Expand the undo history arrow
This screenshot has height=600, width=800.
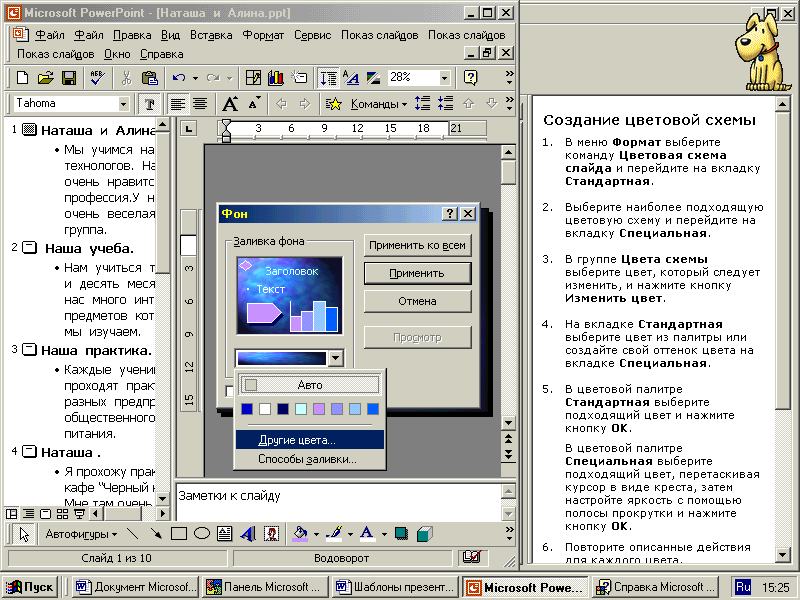point(195,78)
